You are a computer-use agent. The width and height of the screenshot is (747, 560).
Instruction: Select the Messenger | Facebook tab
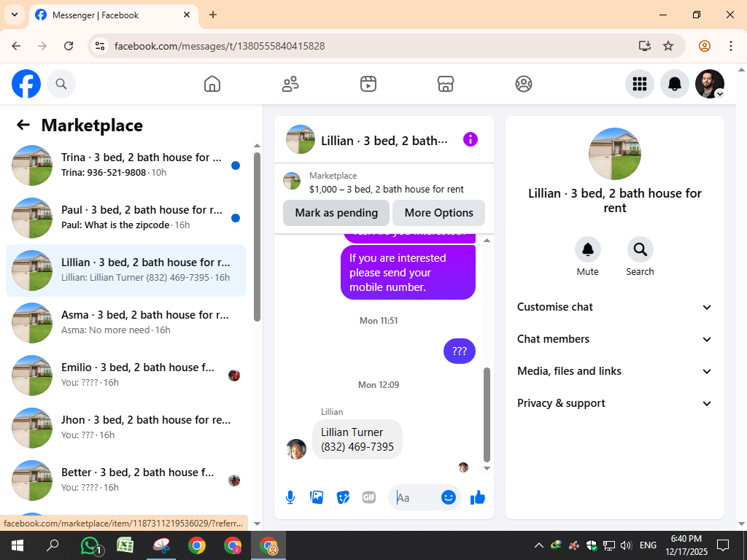[113, 15]
